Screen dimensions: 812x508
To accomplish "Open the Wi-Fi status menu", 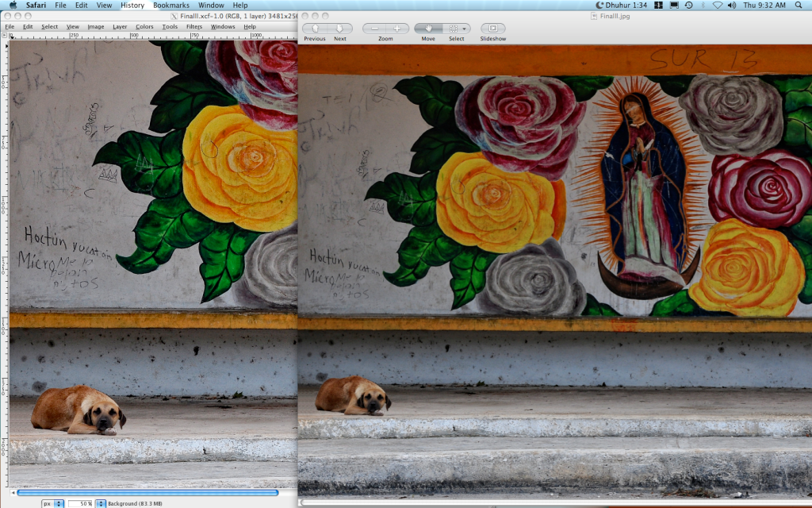I will [x=717, y=6].
